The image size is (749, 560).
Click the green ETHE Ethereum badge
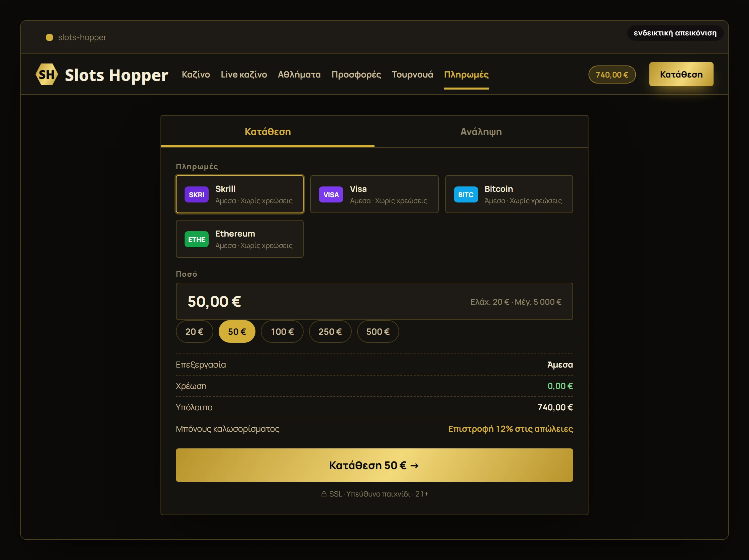[x=196, y=239]
